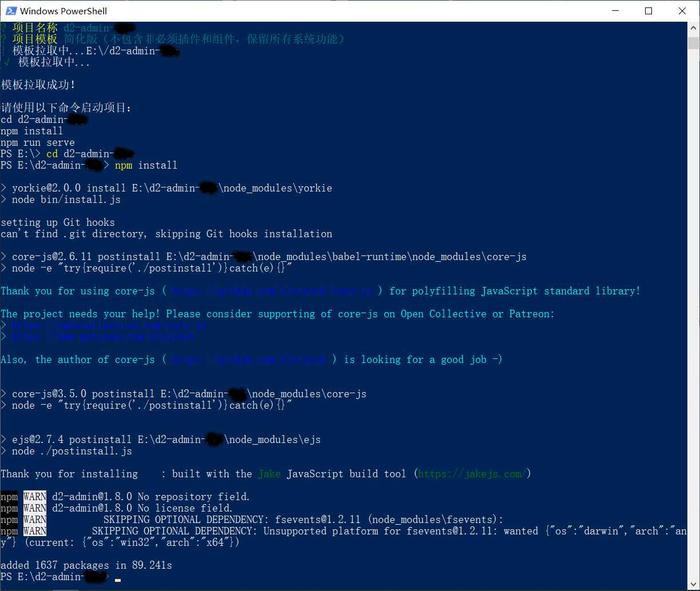Click the 'No repository field.' warning
This screenshot has height=591, width=700.
point(194,497)
